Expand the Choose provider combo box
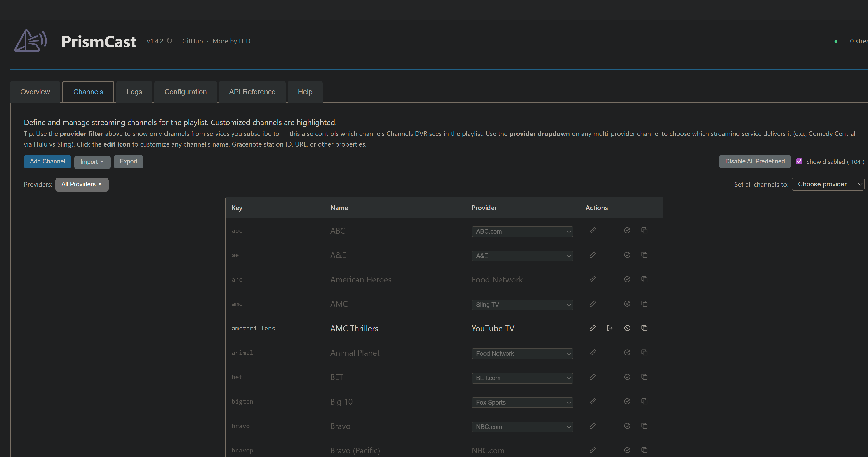 tap(828, 184)
